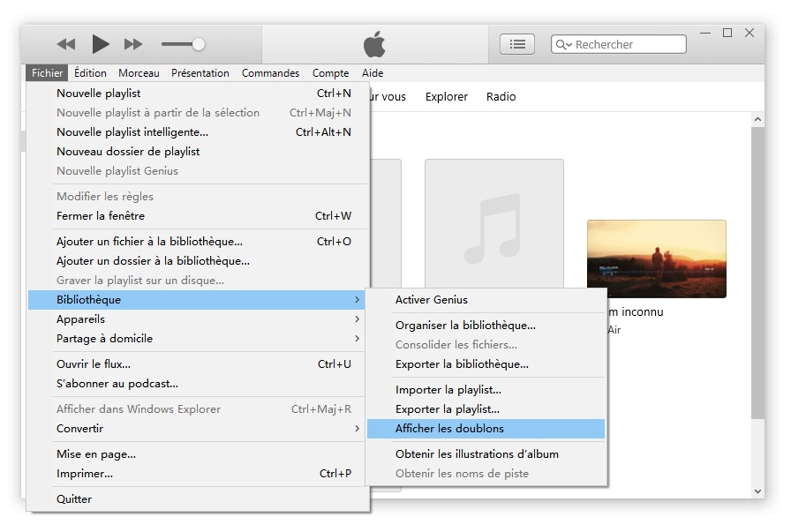Skip forward with the fast-forward button

click(133, 44)
